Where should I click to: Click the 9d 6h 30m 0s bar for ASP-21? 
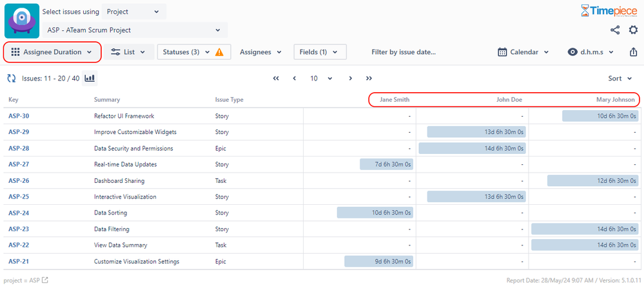click(378, 262)
